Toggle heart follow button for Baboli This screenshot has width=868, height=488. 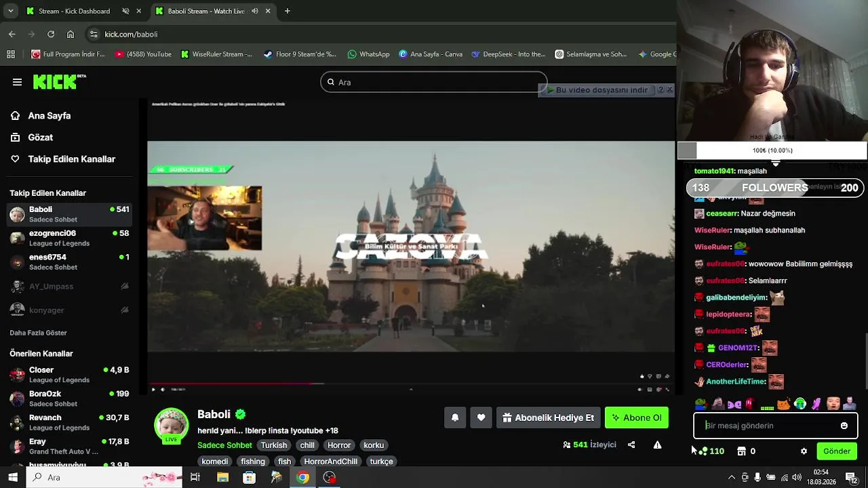[x=481, y=418]
